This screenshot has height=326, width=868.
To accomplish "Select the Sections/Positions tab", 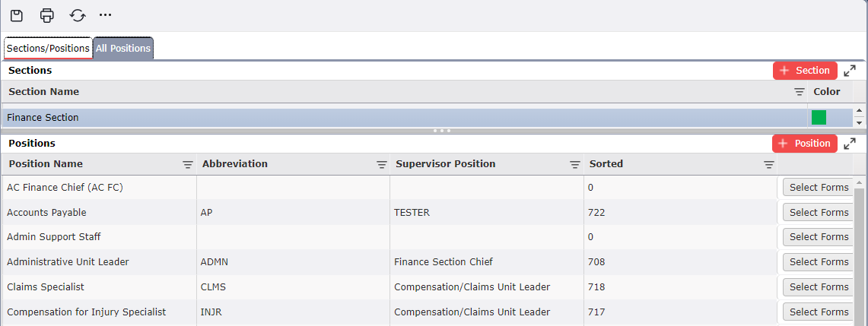I will click(48, 49).
